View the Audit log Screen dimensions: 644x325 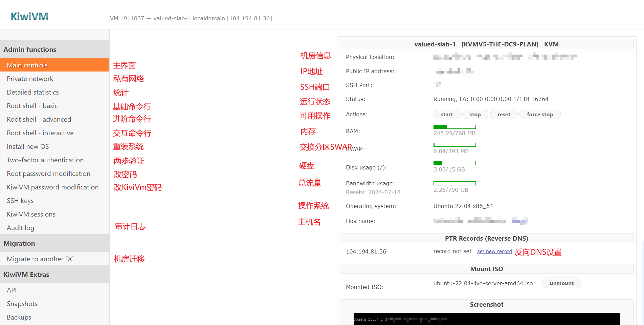pyautogui.click(x=20, y=228)
